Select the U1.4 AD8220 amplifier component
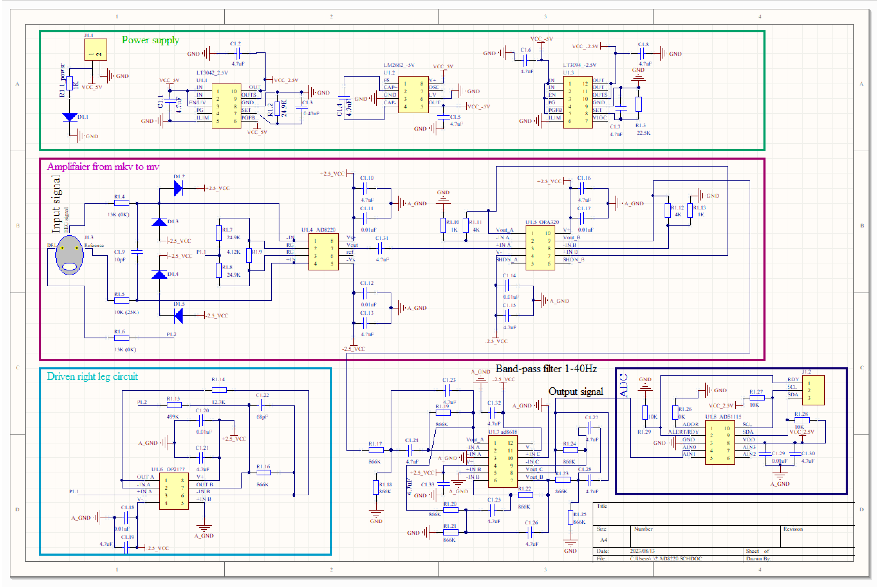Image resolution: width=879 pixels, height=588 pixels. [x=323, y=252]
